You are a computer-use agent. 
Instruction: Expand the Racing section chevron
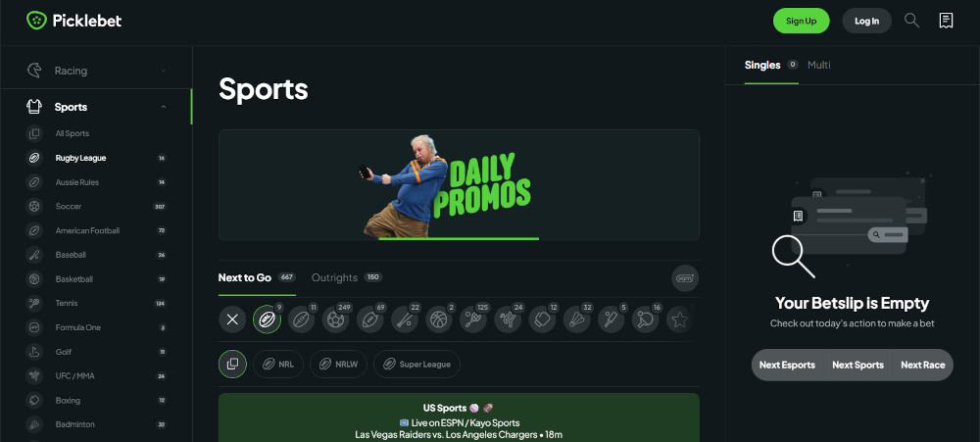pos(164,71)
